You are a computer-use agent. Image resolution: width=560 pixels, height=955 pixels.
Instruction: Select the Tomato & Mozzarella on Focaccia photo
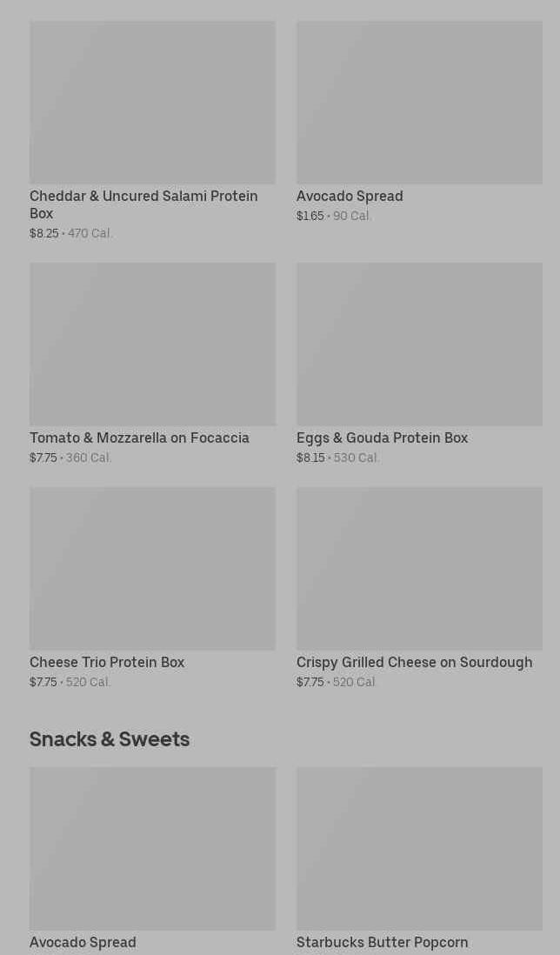pyautogui.click(x=152, y=344)
